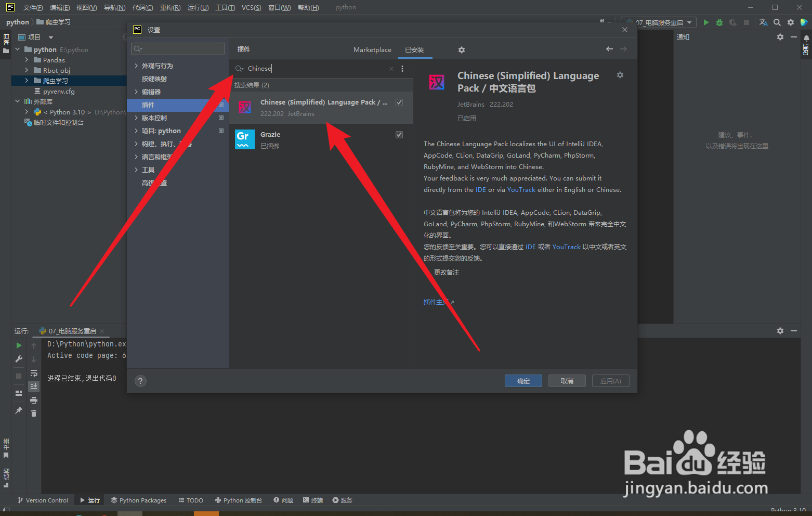Hide the 通知 panel with the minus icon
812x516 pixels.
pyautogui.click(x=794, y=37)
